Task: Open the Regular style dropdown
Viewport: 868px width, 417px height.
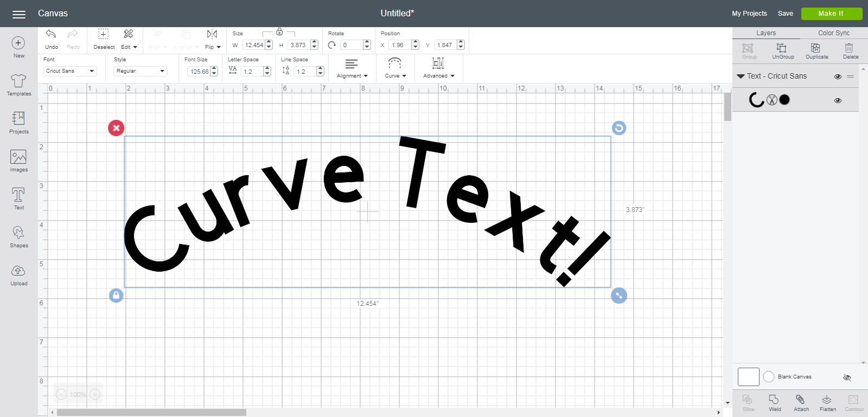Action: 141,71
